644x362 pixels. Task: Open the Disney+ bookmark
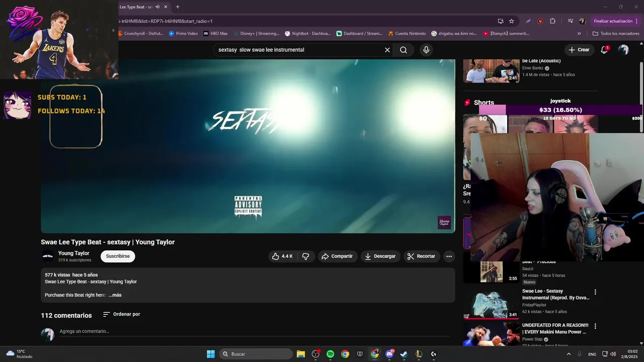[256, 34]
